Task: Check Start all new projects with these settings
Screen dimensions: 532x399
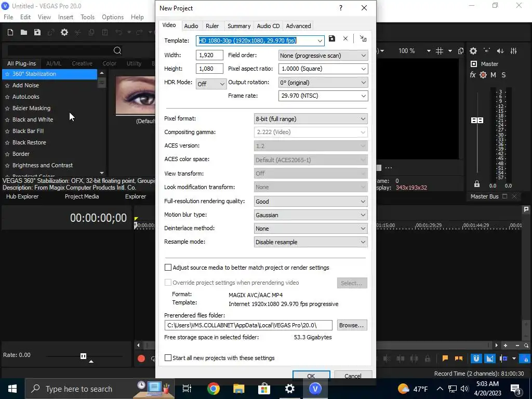Action: point(168,357)
